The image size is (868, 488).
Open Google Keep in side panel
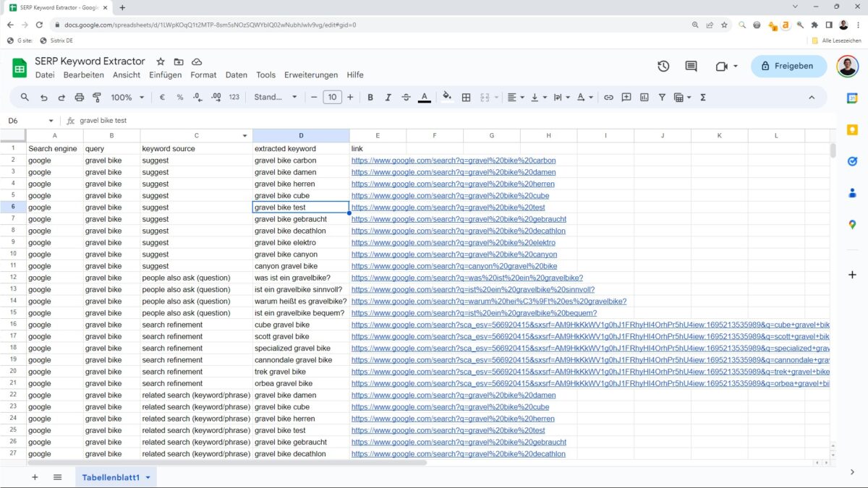pos(852,129)
